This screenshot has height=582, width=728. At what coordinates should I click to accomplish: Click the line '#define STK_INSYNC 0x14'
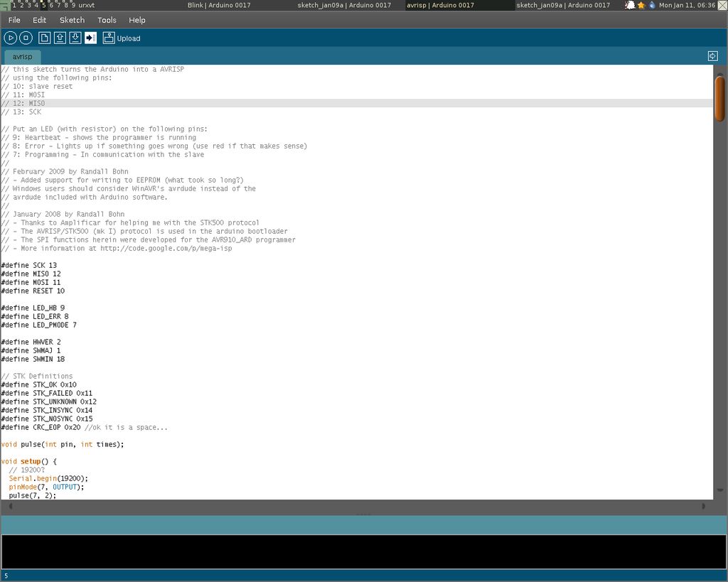46,410
